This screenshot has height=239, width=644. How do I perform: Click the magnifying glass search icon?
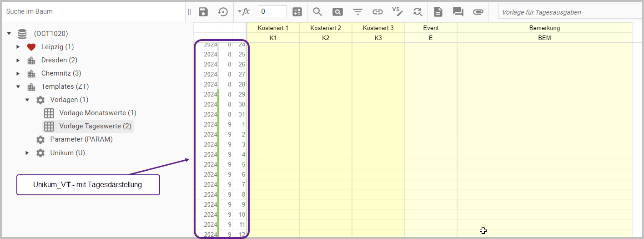tap(317, 12)
